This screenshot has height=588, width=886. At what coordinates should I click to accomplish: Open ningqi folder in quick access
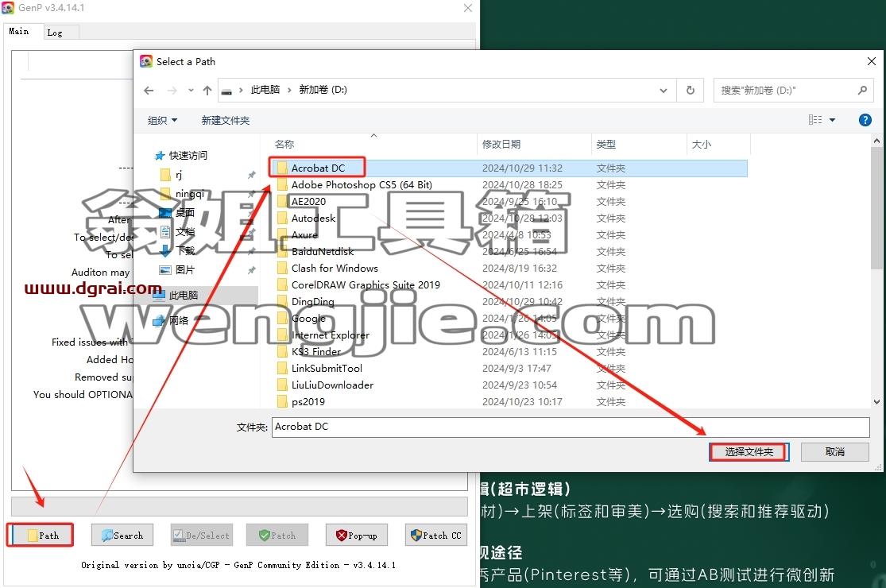pyautogui.click(x=189, y=194)
